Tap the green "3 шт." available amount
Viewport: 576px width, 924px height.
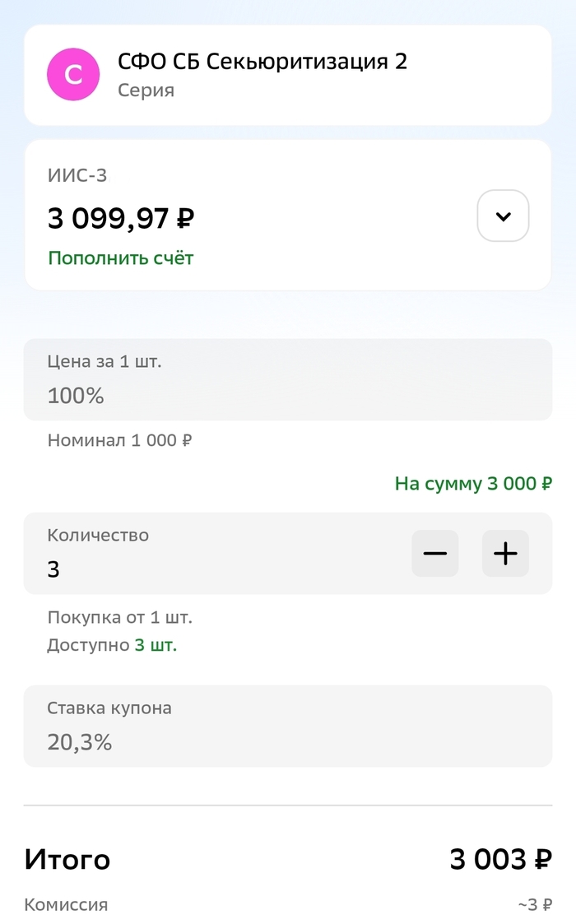point(156,645)
